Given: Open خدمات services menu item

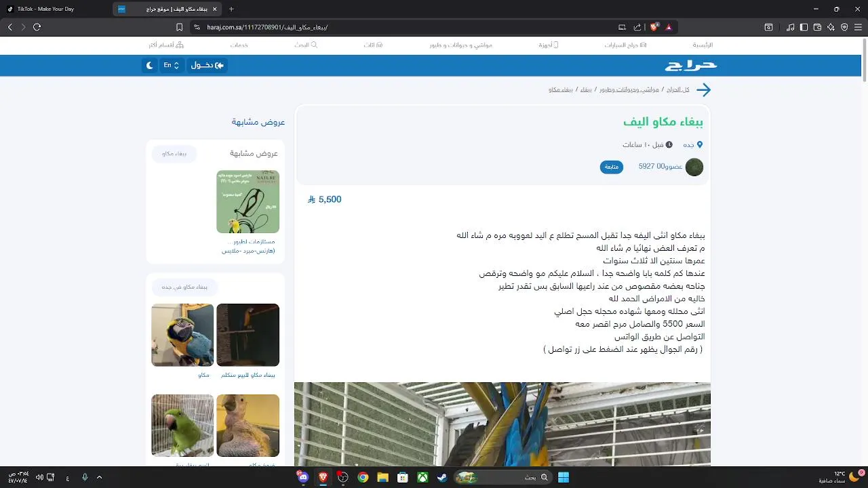Looking at the screenshot, I should pos(239,45).
